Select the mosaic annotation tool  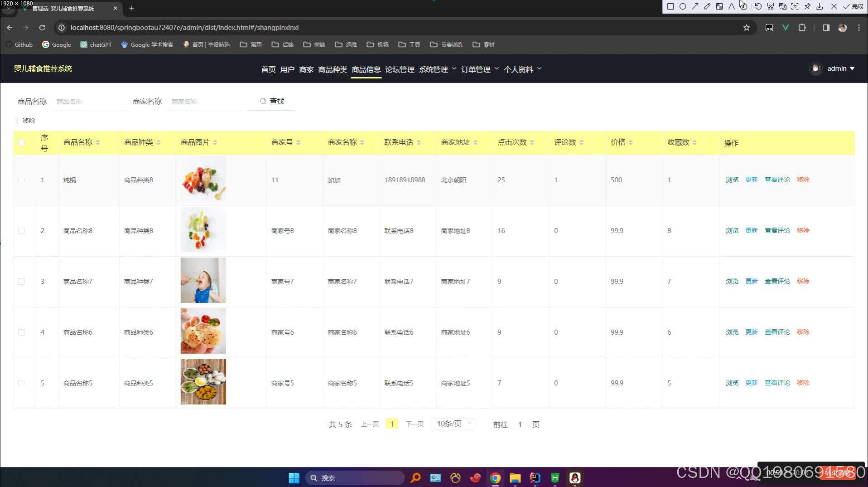(719, 6)
